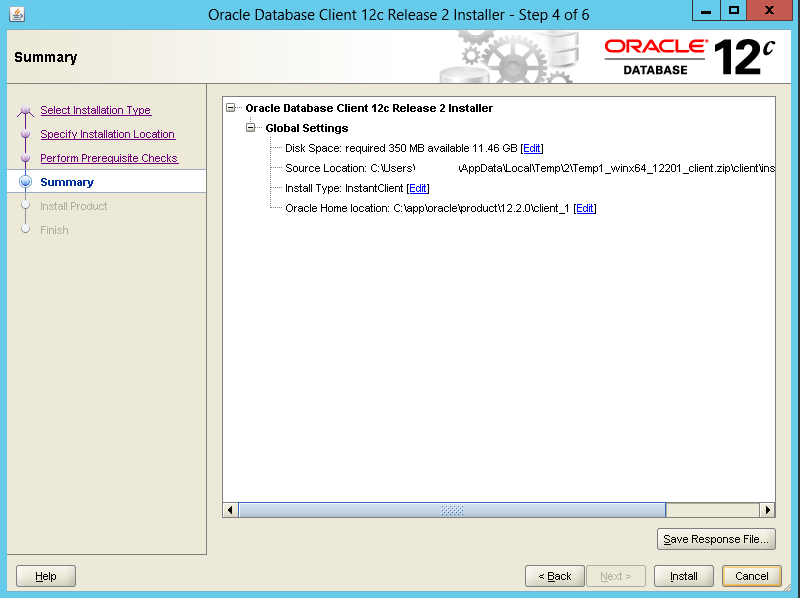Open the Specify Installation Location step
800x598 pixels.
click(108, 134)
